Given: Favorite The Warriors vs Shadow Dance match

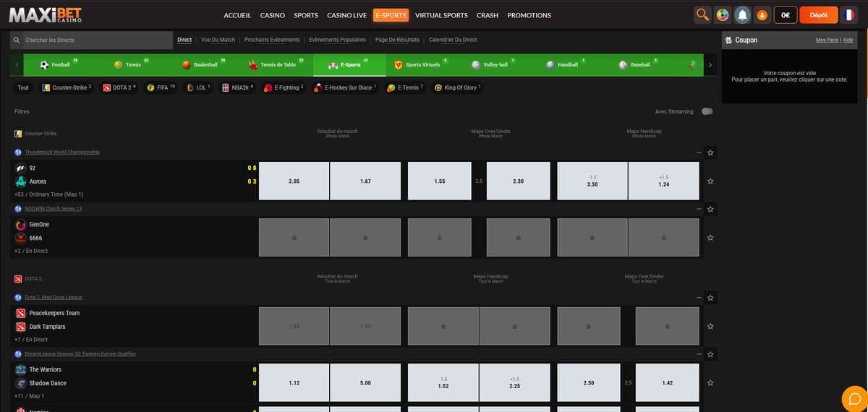Looking at the screenshot, I should 710,382.
